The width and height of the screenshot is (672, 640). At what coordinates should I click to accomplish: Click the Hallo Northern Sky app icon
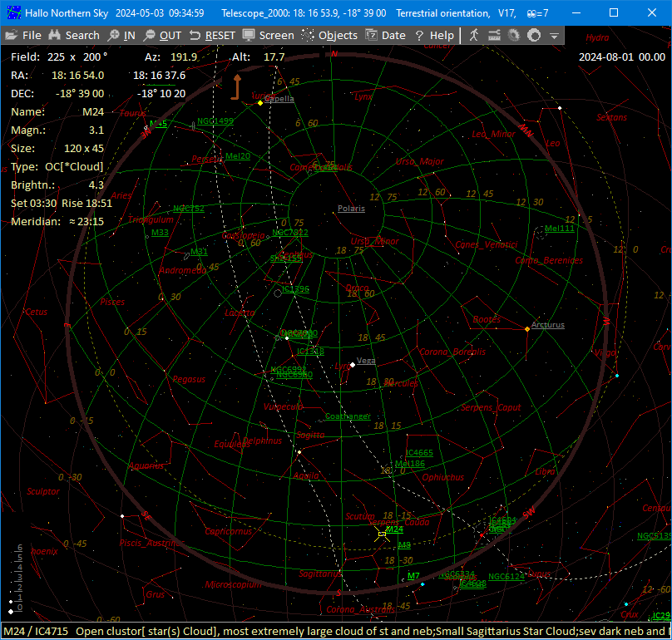pyautogui.click(x=14, y=12)
